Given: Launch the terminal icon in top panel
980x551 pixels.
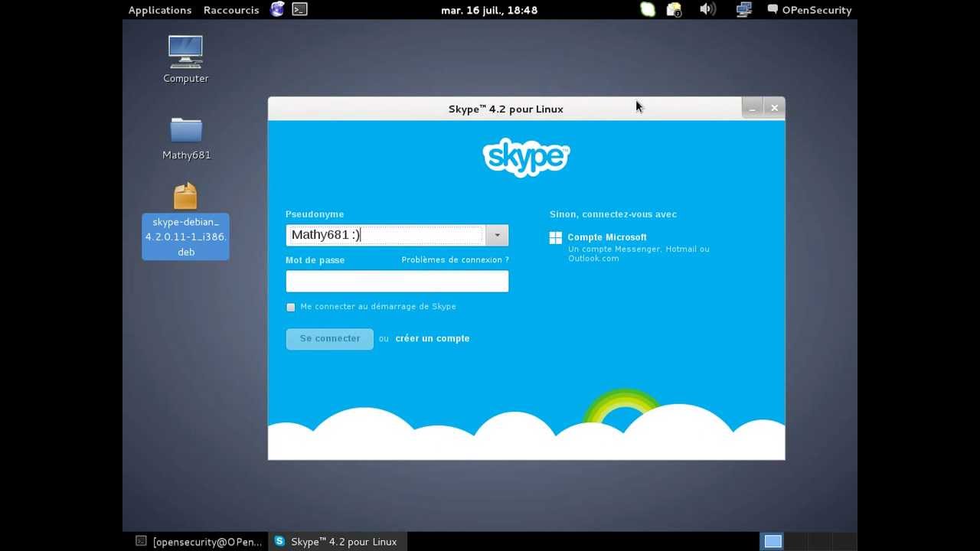Looking at the screenshot, I should pos(299,9).
